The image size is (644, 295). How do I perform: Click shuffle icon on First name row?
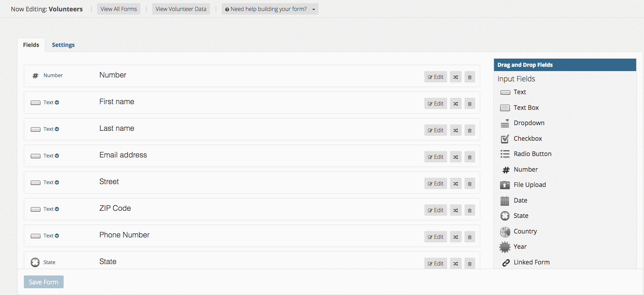tap(456, 104)
